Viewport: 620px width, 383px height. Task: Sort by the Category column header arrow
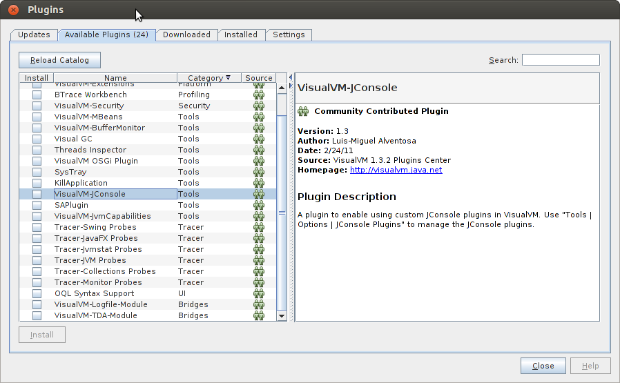(228, 77)
